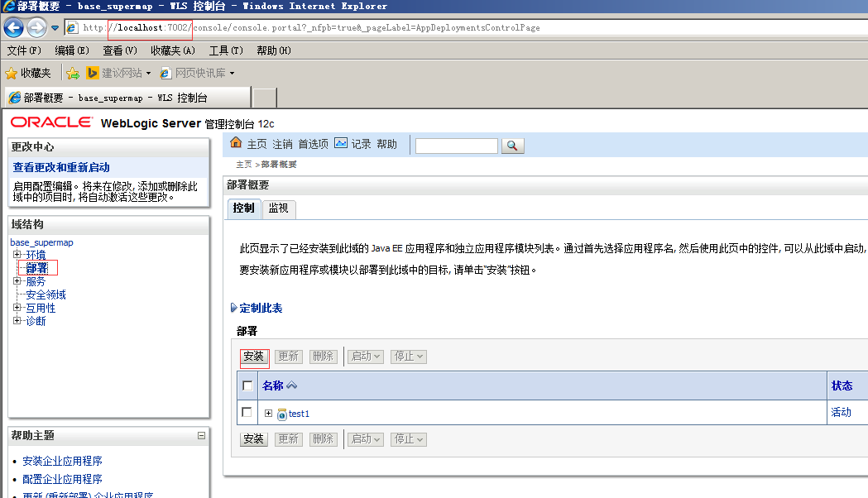Open 首选项 preferences
Screen dimensions: 868x498
(x=314, y=145)
